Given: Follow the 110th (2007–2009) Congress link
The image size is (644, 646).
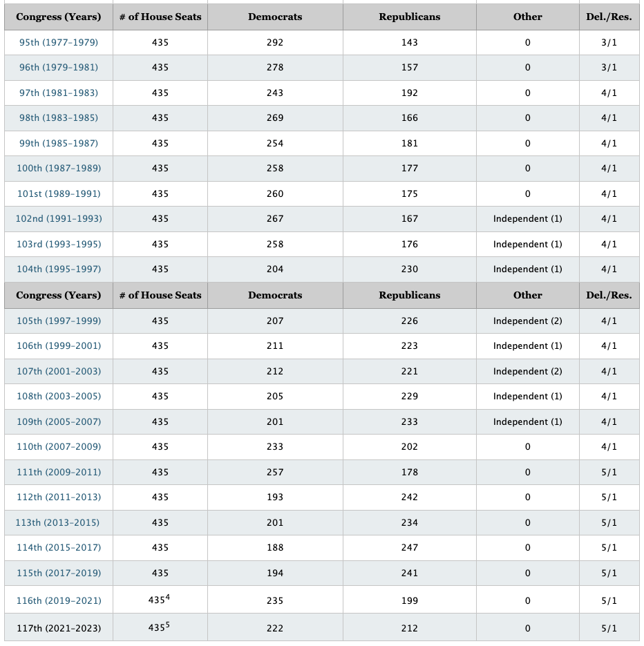Looking at the screenshot, I should [59, 447].
